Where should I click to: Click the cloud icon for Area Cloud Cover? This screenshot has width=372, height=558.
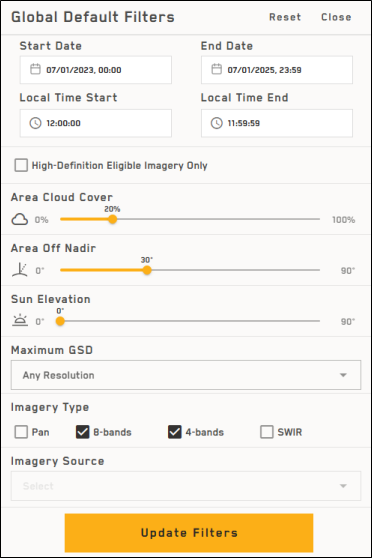point(20,220)
